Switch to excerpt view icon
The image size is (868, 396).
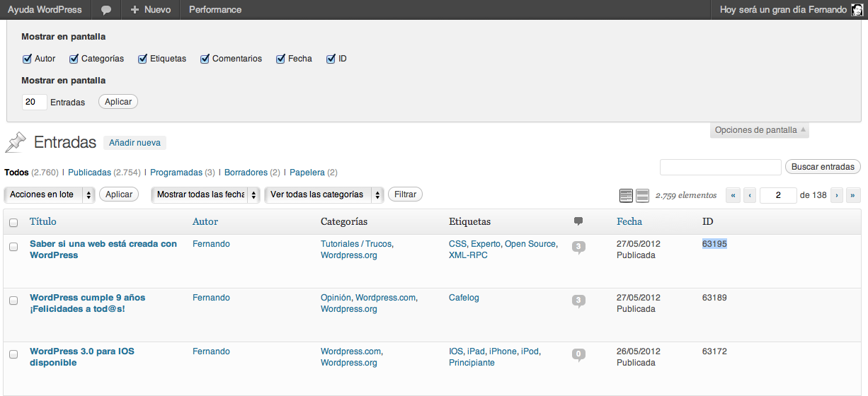click(642, 195)
